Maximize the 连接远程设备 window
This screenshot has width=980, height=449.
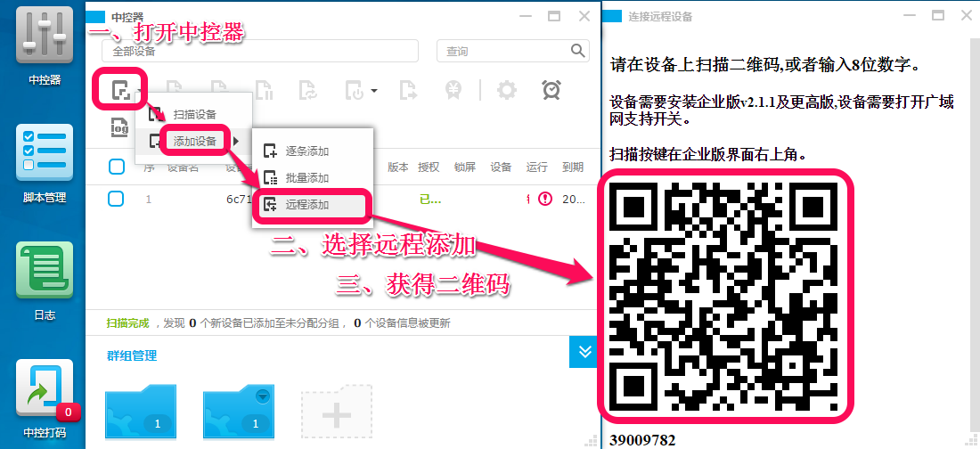[937, 16]
